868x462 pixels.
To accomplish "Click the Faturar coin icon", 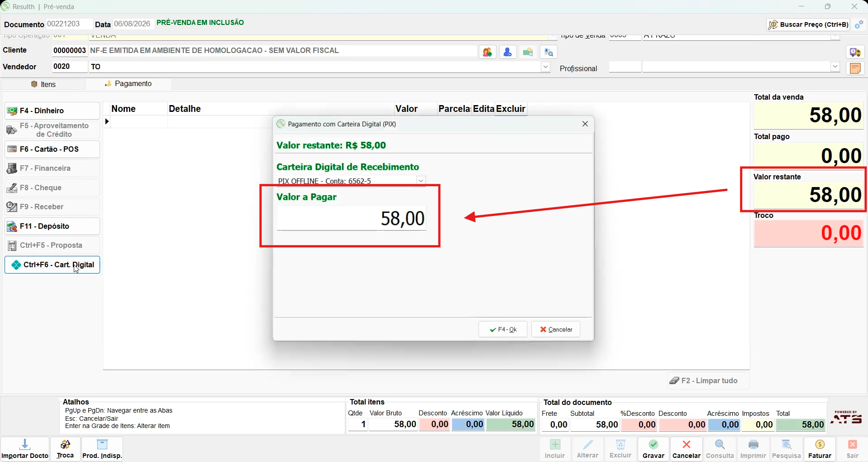I will (x=820, y=449).
